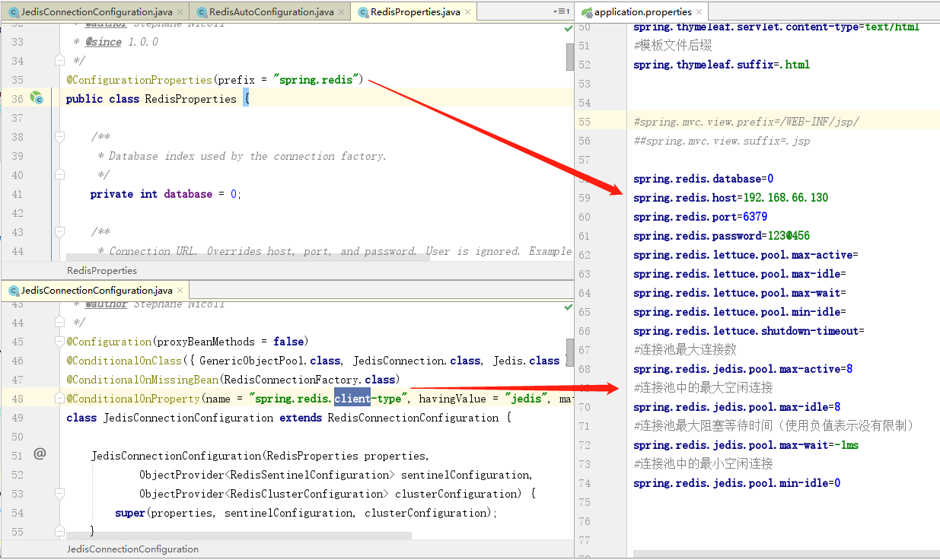
Task: Click the JedisConnectionConfiguration breadcrumb at bottom
Action: pos(132,549)
